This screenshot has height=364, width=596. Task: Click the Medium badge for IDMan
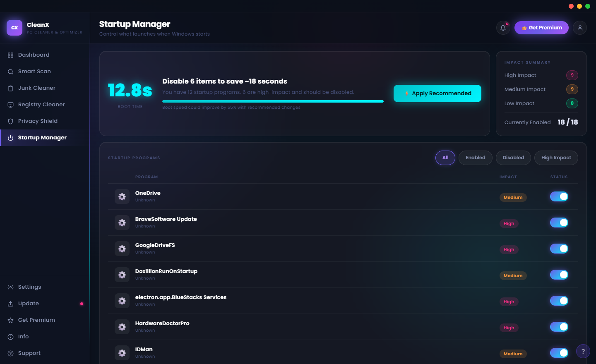point(513,354)
